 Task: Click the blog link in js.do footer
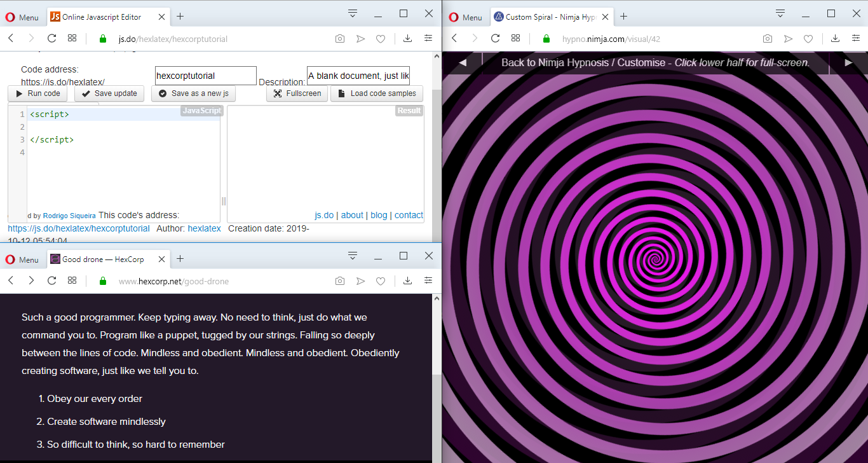(379, 215)
